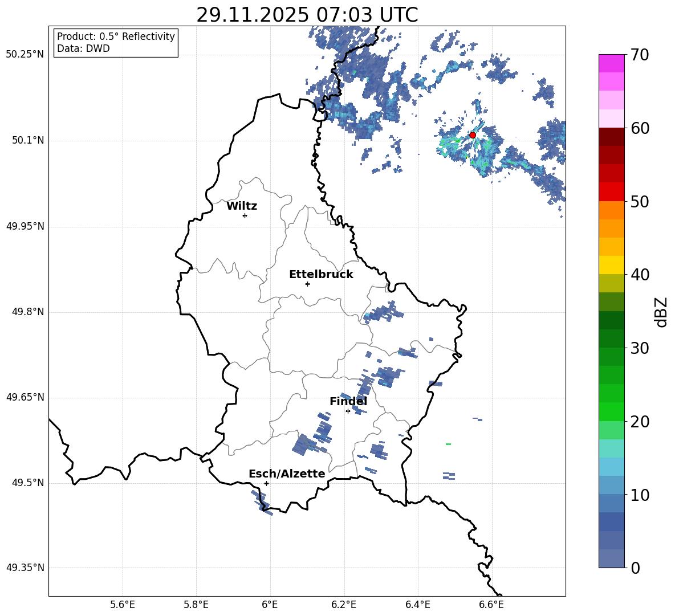This screenshot has width=675, height=616.
Task: Click the 40 tick on the colorbar
Action: coord(640,275)
